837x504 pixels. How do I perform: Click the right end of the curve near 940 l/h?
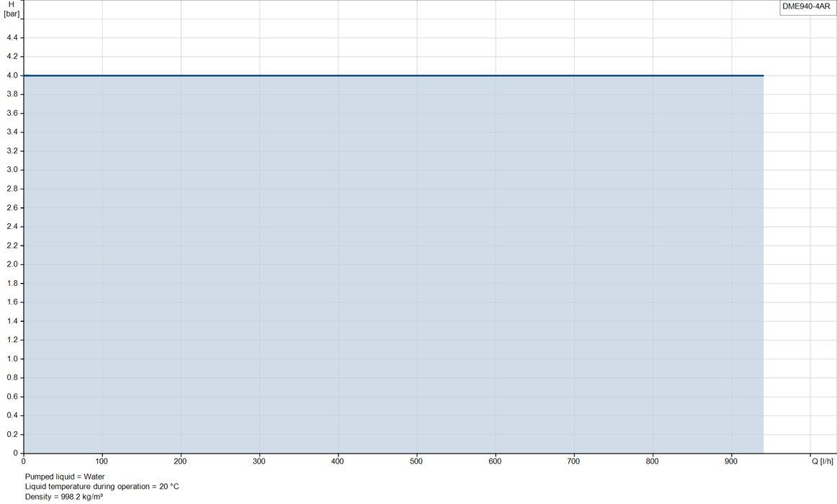(763, 76)
